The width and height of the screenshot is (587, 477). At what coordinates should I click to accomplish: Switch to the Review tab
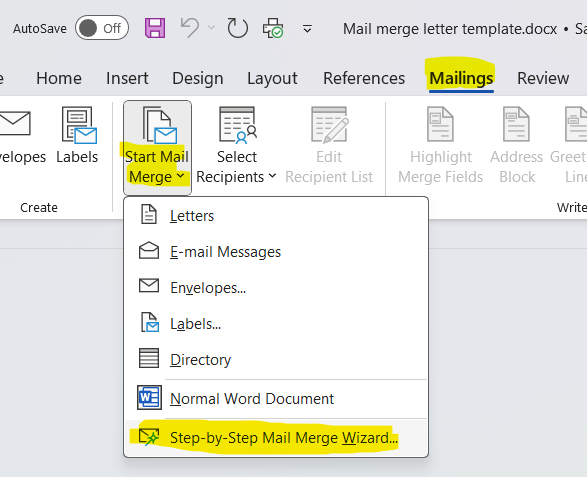pyautogui.click(x=543, y=78)
